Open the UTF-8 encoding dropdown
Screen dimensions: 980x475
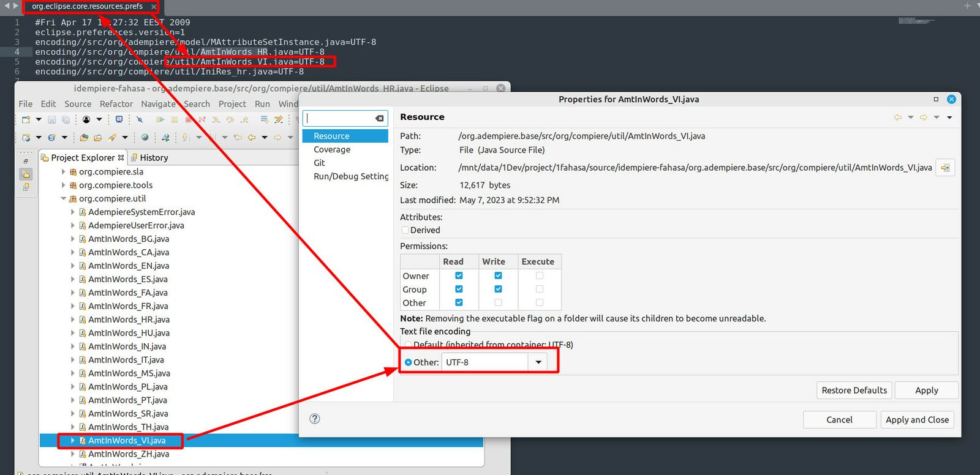538,362
